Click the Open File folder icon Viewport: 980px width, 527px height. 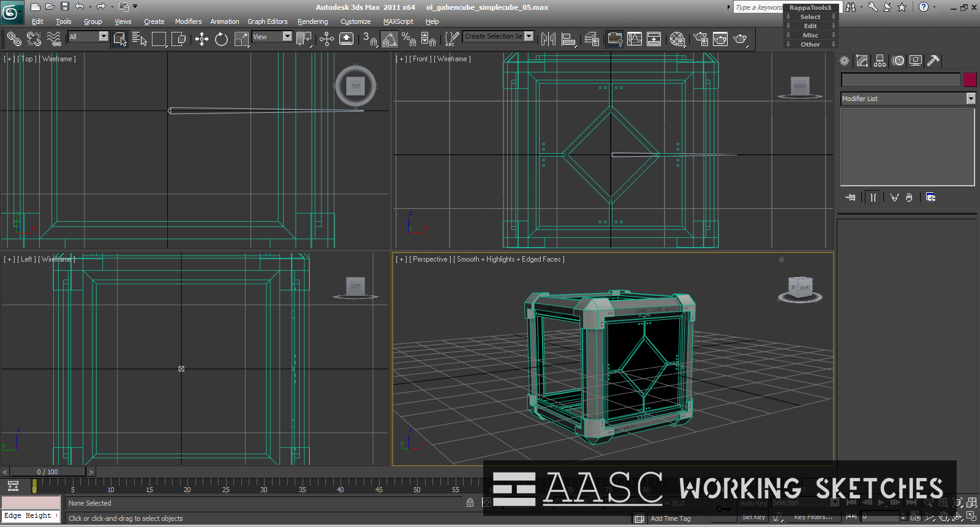[50, 7]
